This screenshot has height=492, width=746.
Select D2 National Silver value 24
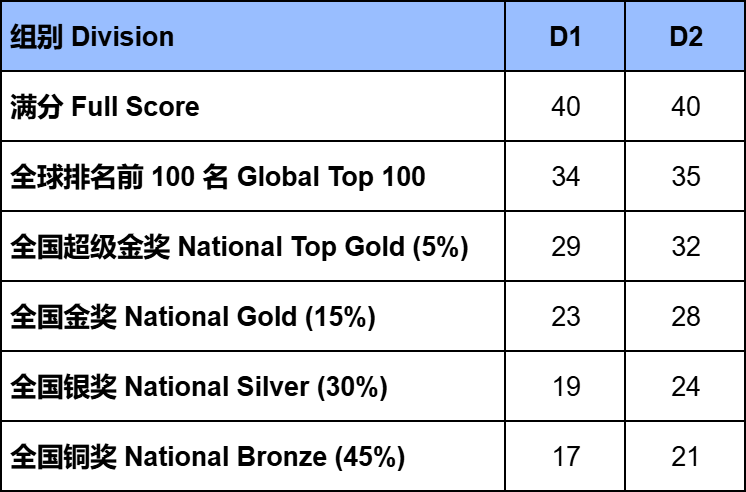click(x=686, y=386)
